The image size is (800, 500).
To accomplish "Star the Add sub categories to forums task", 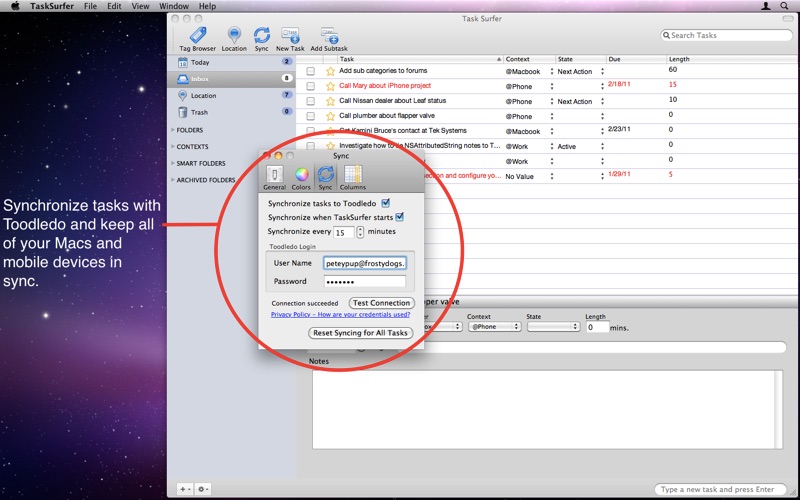I will coord(331,71).
